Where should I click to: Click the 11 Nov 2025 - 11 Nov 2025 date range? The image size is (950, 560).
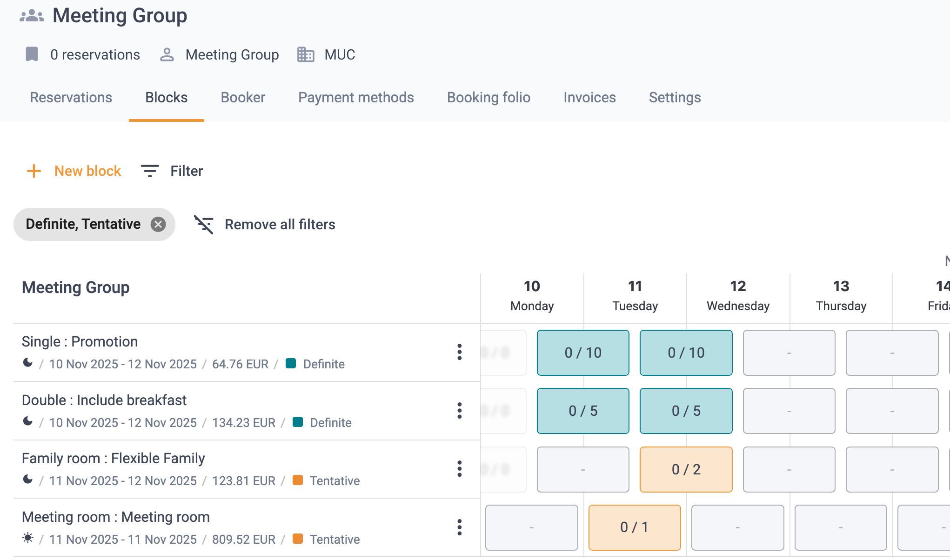(123, 540)
